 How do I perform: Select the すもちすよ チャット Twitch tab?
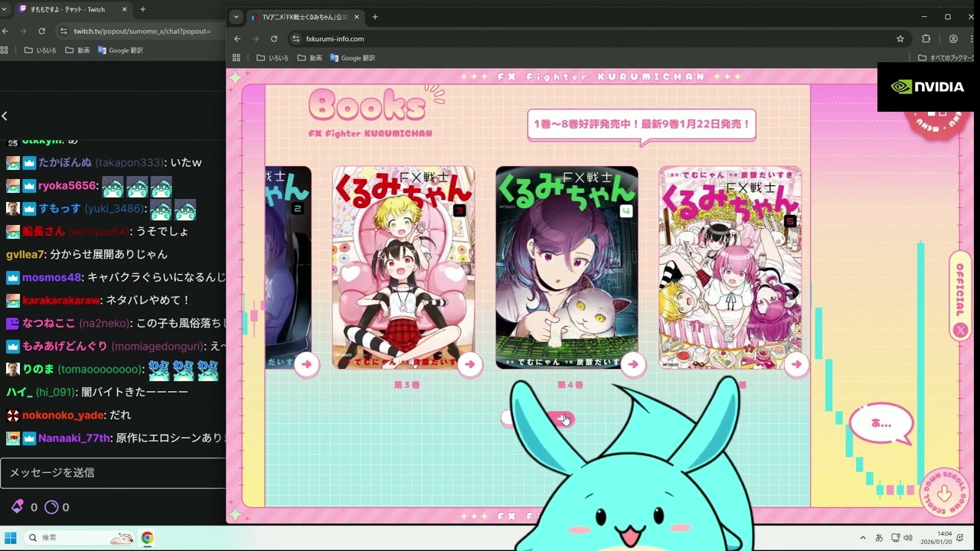click(x=67, y=9)
